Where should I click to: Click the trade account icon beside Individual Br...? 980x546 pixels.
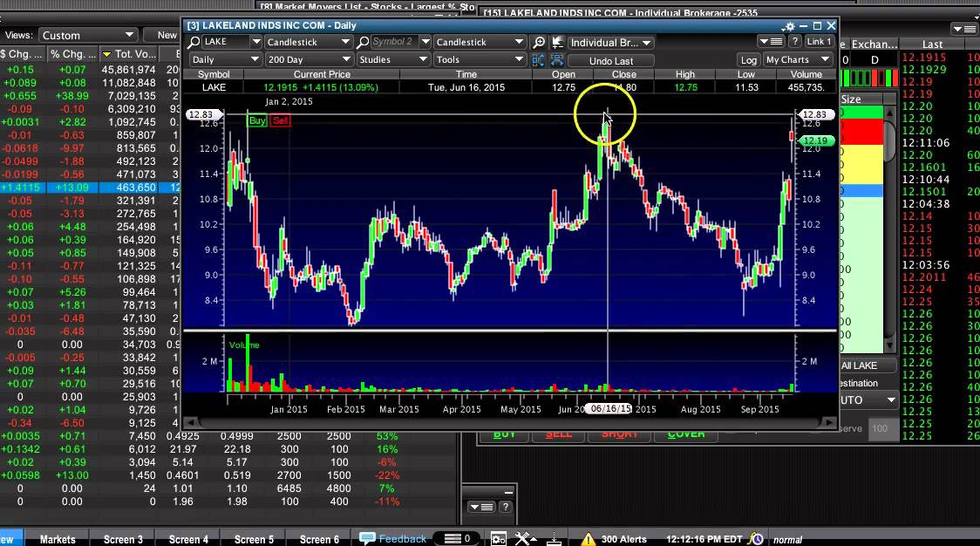point(557,42)
